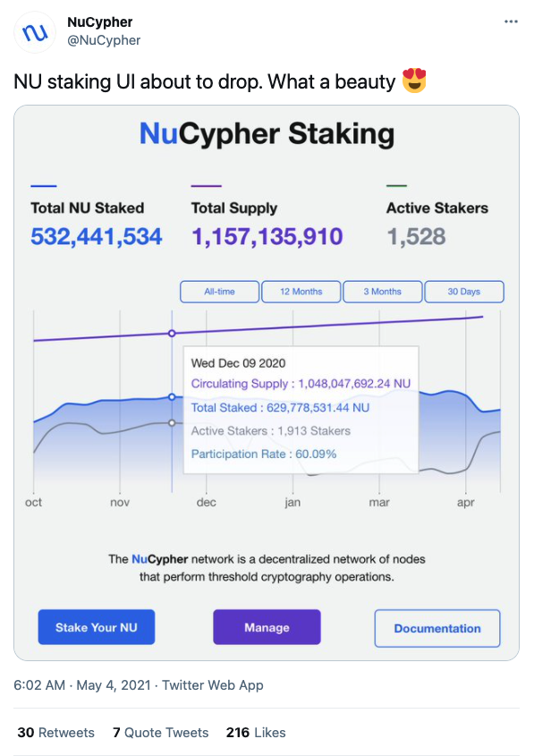Open the NuCypher profile avatar

click(35, 32)
